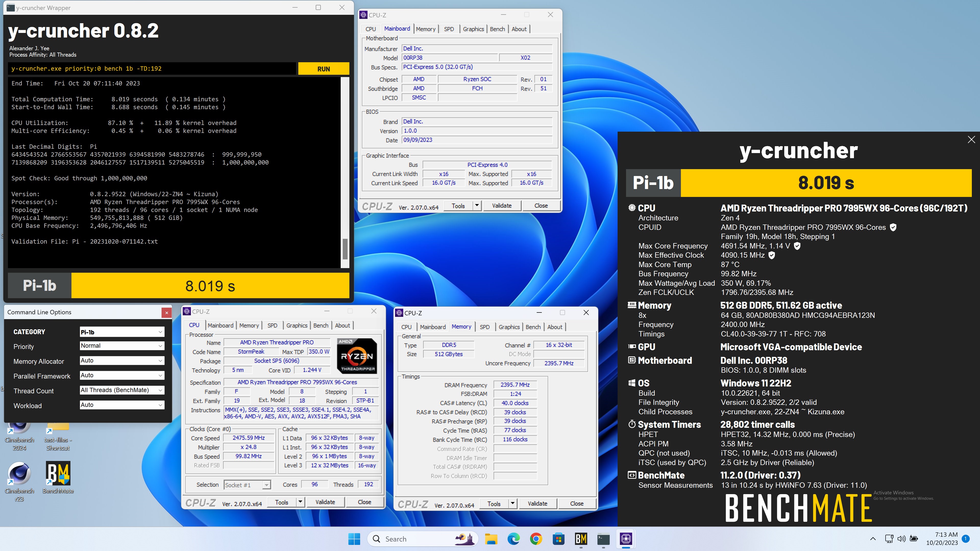980x551 pixels.
Task: Click the CPUID verified shield icon in BenchMate
Action: tap(893, 227)
